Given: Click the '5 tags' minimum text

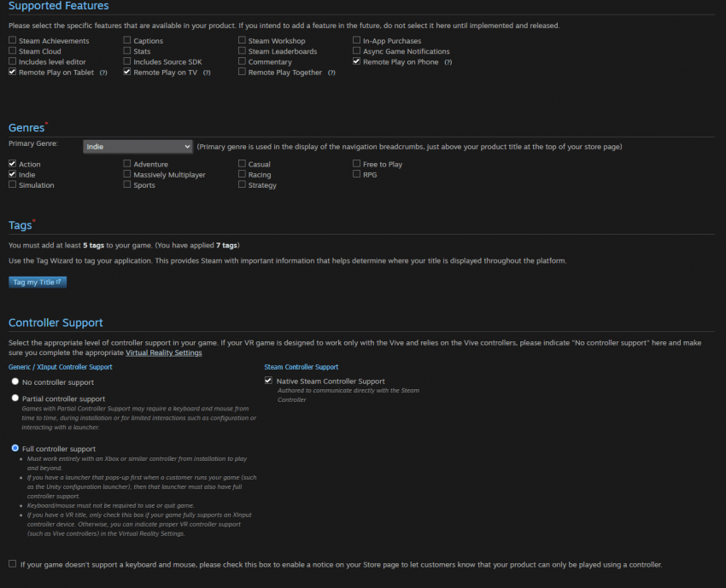Looking at the screenshot, I should (94, 246).
